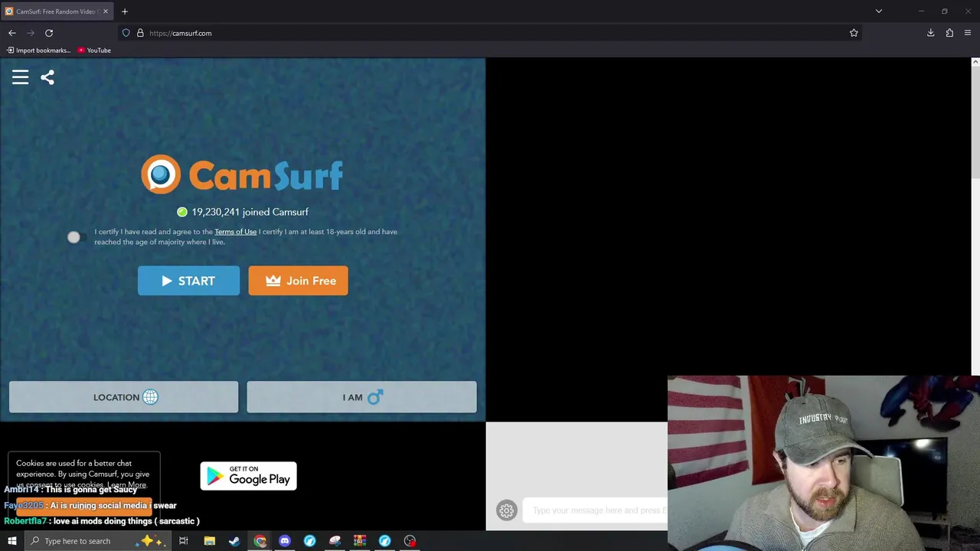Screen dimensions: 980x551
Task: Open the I AM gender selector
Action: coord(361,397)
